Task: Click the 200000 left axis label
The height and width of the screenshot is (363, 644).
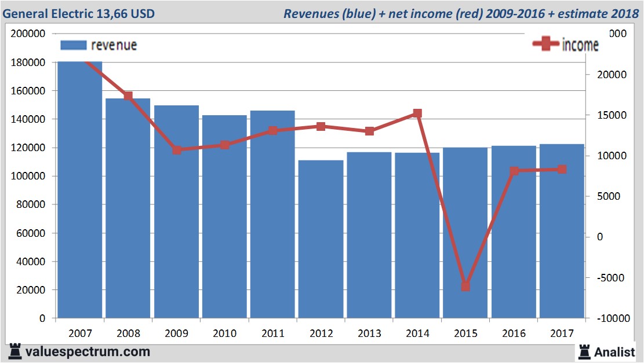Action: click(x=28, y=34)
